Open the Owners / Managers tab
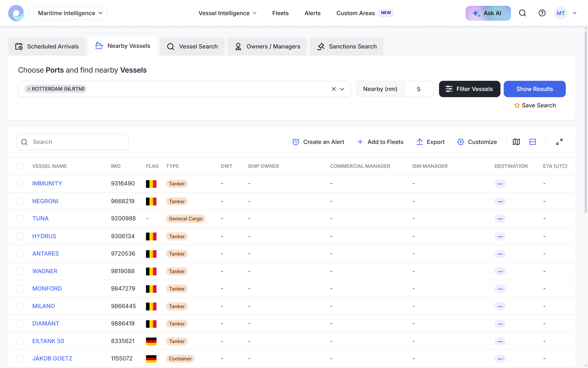 (267, 46)
